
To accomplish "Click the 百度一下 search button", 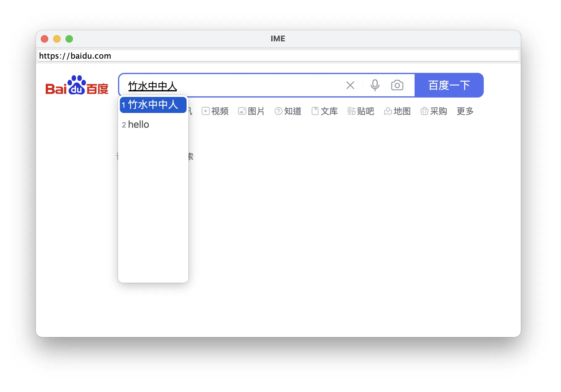I will point(449,85).
